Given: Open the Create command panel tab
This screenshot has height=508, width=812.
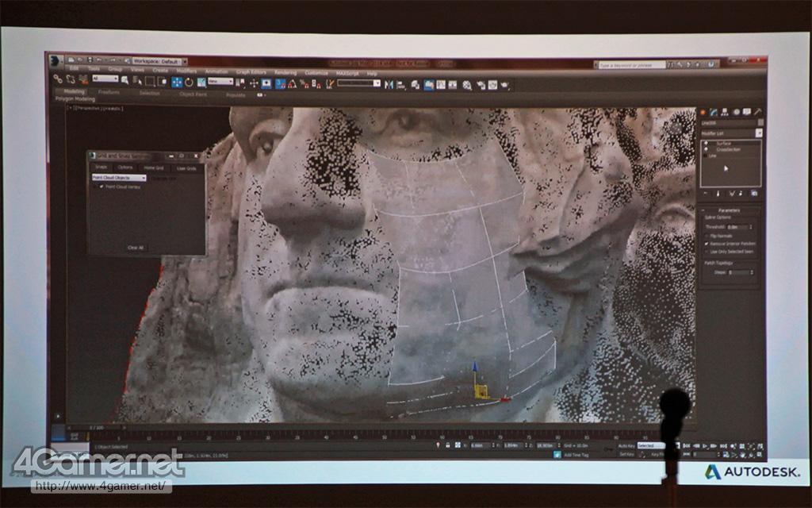Looking at the screenshot, I should tap(703, 112).
